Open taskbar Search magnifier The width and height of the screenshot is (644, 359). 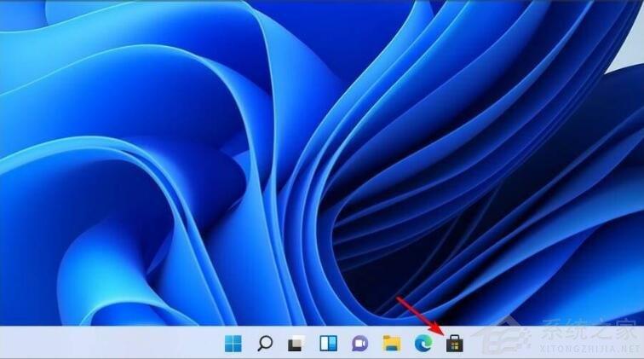tap(265, 343)
